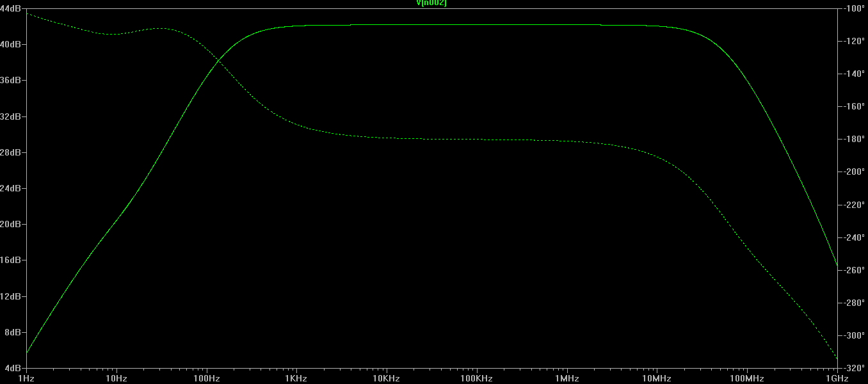Click the 44dB label on magnitude axis
The image size is (868, 384).
12,9
